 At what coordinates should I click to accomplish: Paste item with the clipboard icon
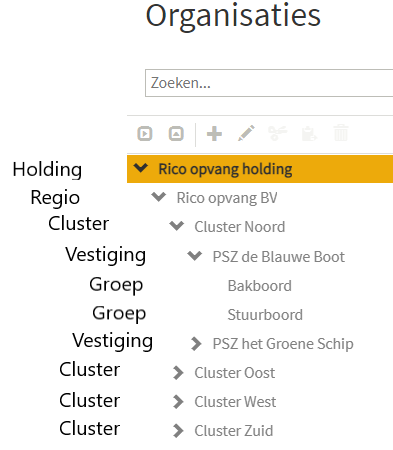pyautogui.click(x=309, y=134)
